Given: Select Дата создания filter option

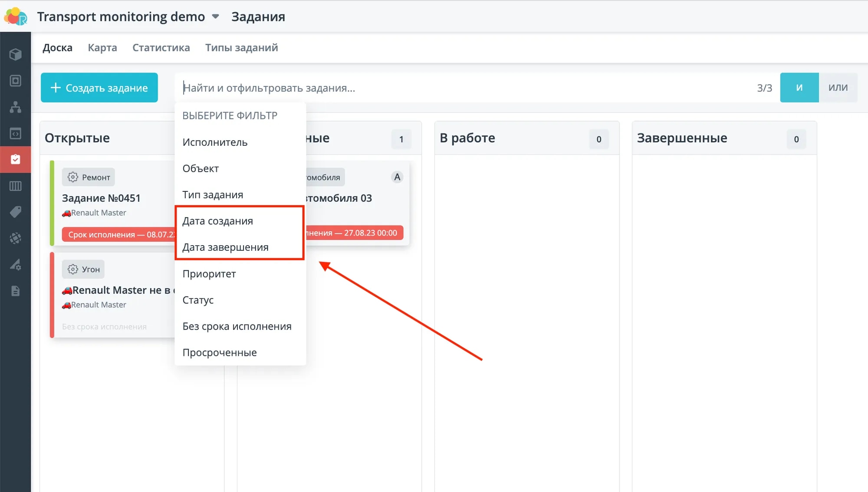Looking at the screenshot, I should tap(217, 221).
